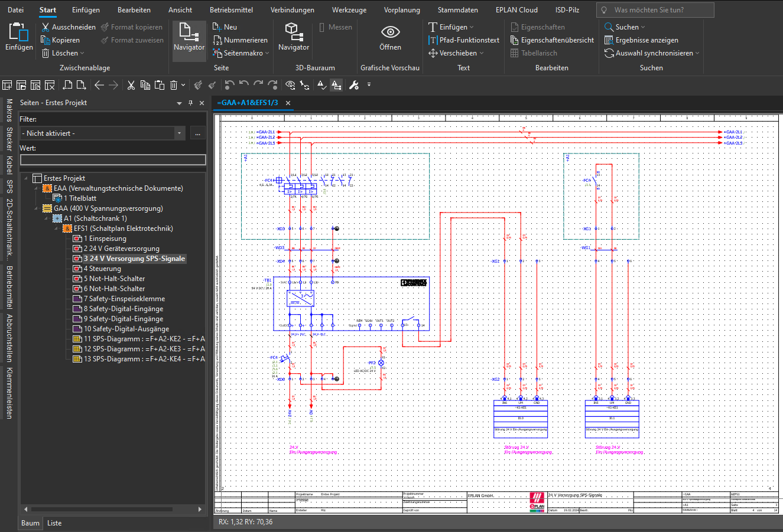This screenshot has height=532, width=783.
Task: Toggle the pin on the Seiten panel
Action: (190, 103)
